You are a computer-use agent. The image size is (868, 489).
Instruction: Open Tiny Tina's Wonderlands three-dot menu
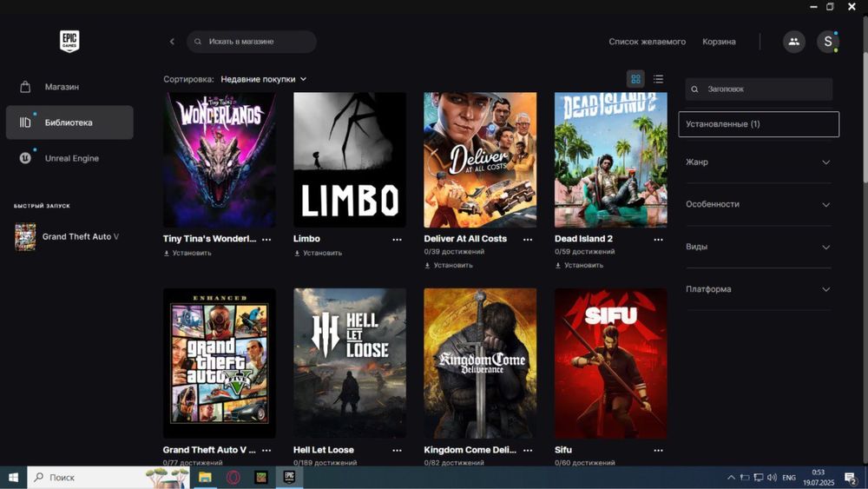[266, 239]
